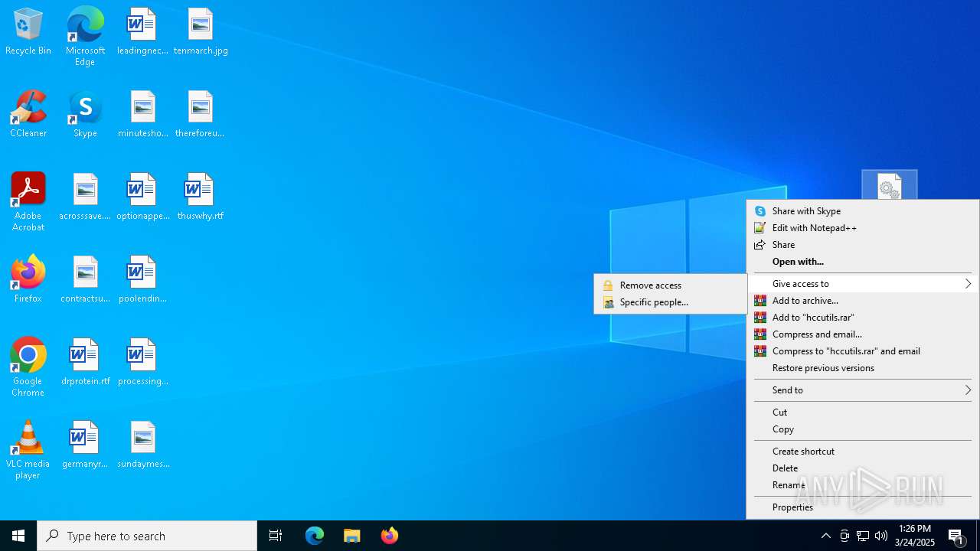Select the minutesho image file
Viewport: 980px width, 551px height.
tap(142, 115)
